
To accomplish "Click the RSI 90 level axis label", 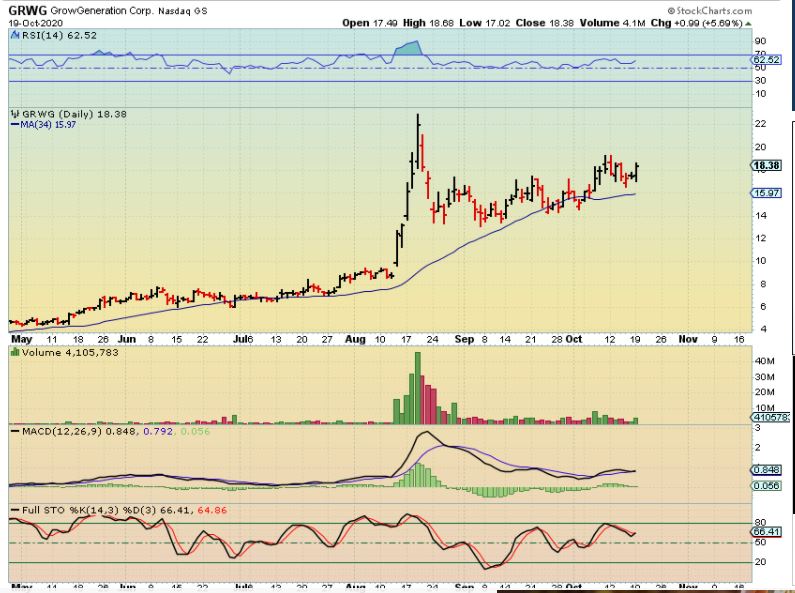I will coord(761,41).
